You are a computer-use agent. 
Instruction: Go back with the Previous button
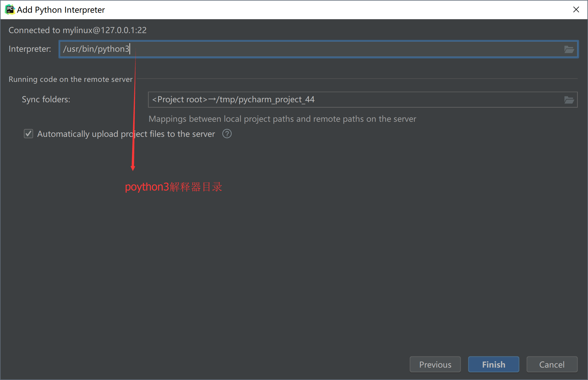click(435, 364)
